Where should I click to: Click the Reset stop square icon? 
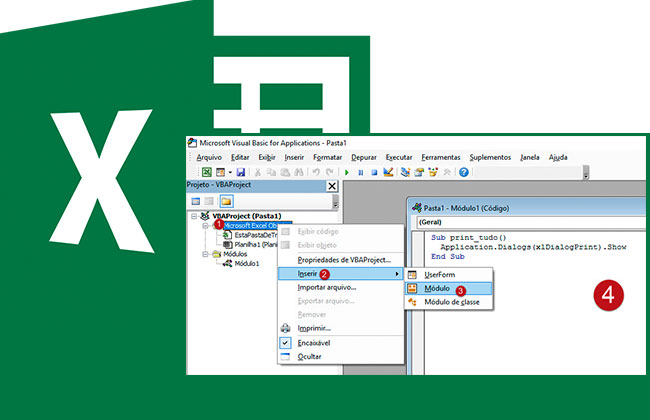coord(374,172)
